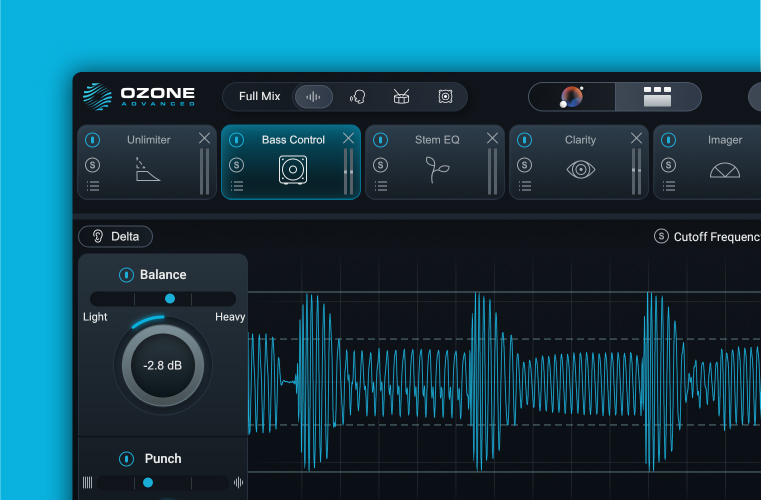Remove the Clarity module with X
761x500 pixels.
[x=636, y=138]
